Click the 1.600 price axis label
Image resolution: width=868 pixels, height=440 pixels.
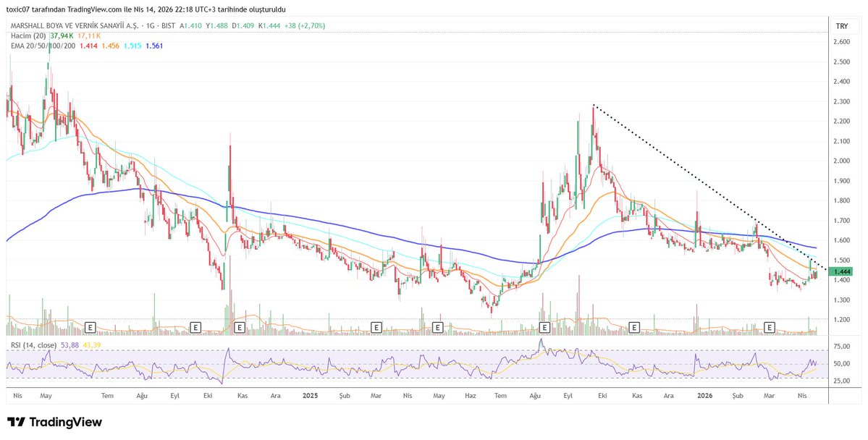tap(841, 240)
